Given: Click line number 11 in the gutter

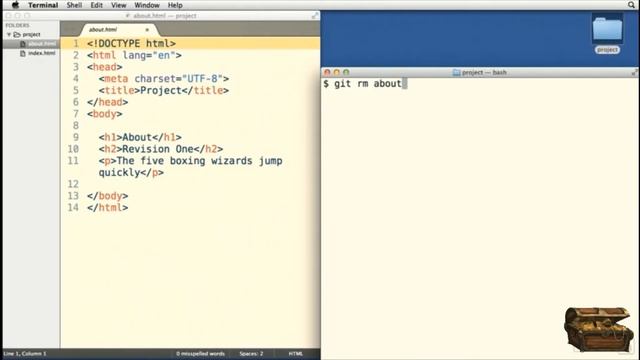Looking at the screenshot, I should (73, 160).
